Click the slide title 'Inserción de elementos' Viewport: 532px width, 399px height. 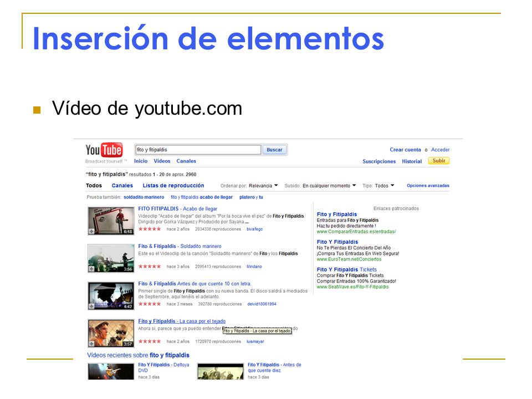[208, 38]
